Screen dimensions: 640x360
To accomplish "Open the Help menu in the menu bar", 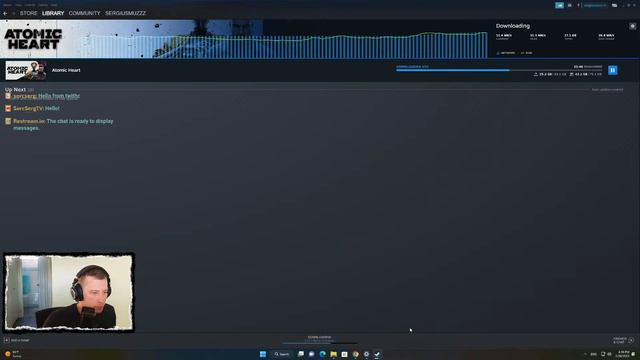I will pyautogui.click(x=54, y=5).
